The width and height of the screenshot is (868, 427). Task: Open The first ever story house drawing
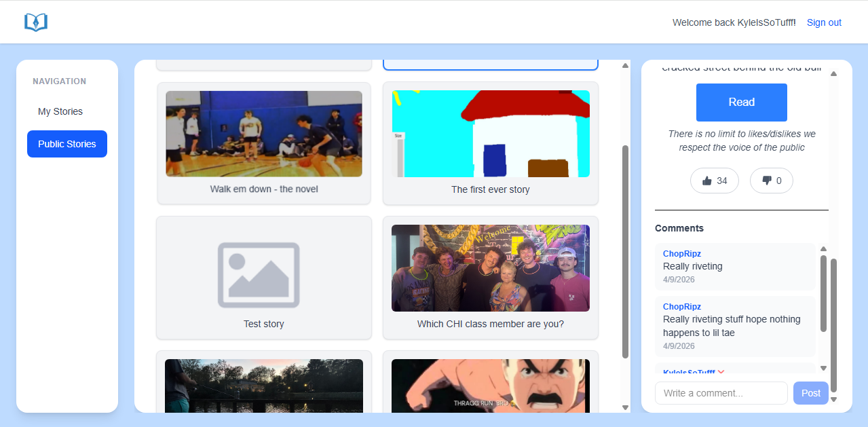pos(491,134)
